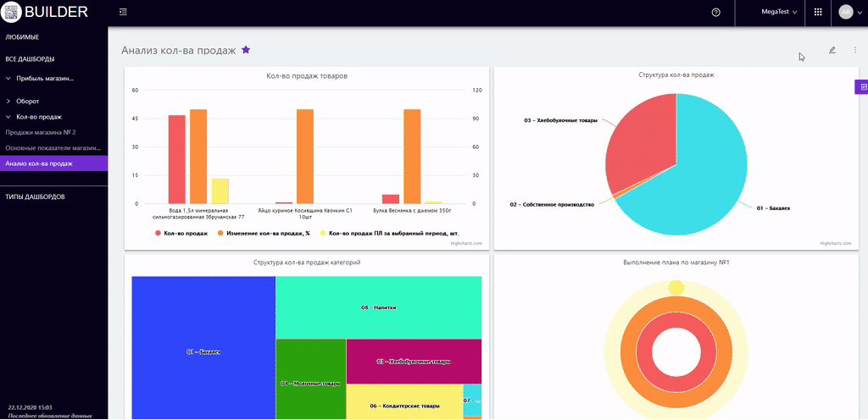This screenshot has width=868, height=420.
Task: Expand the 'Оборот' folder in sidebar
Action: tap(28, 101)
